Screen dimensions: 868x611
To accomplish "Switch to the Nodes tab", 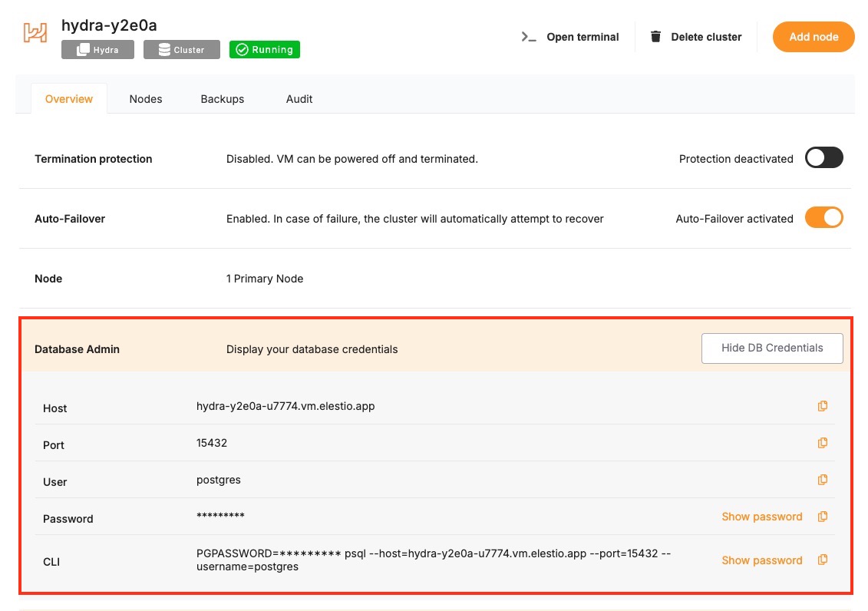I will (146, 99).
